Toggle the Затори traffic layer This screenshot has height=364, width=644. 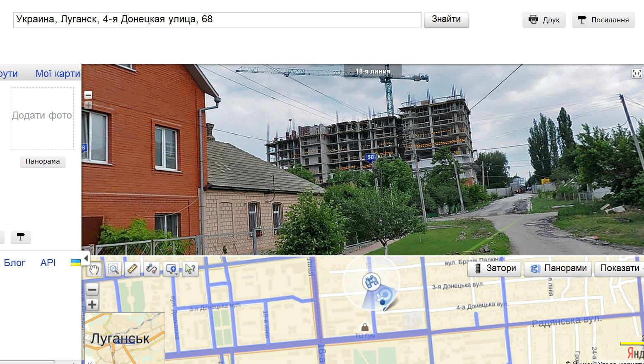point(495,268)
